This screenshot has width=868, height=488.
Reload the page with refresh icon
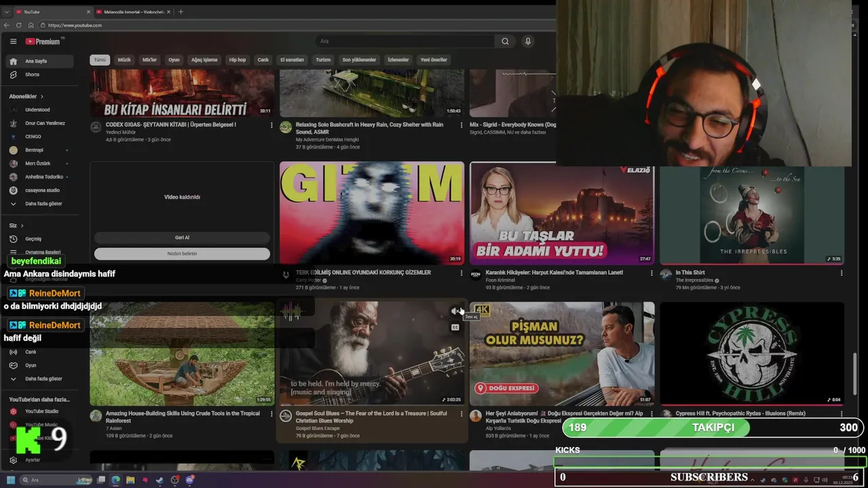(x=19, y=25)
